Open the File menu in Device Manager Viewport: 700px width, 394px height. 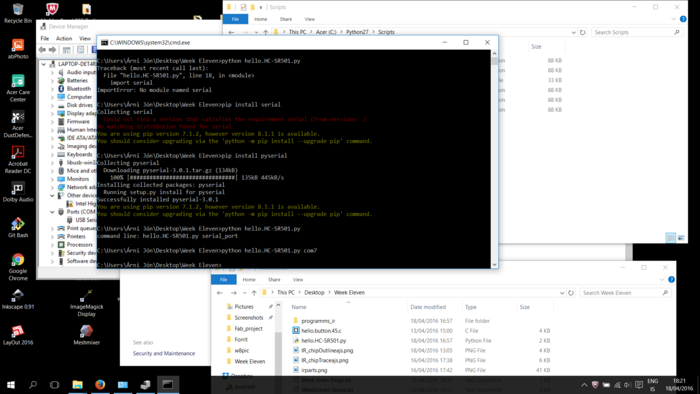[x=45, y=38]
